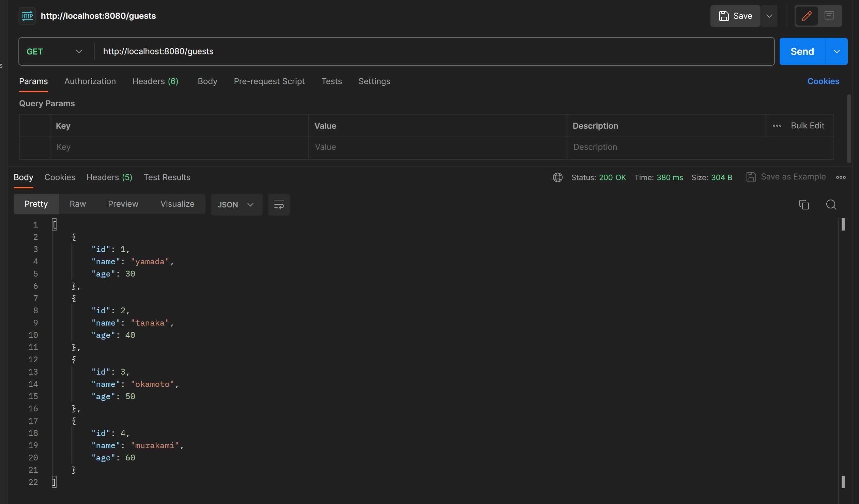Toggle line wrapping in the response viewer
This screenshot has width=859, height=504.
(279, 204)
